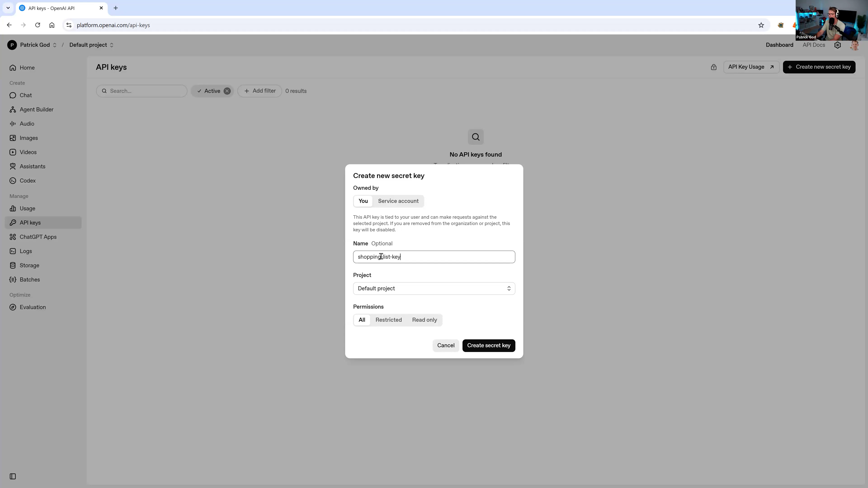Open Storage in the sidebar

point(43,265)
